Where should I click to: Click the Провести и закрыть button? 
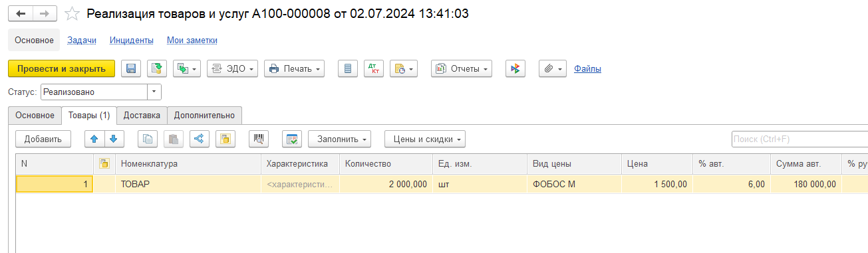(x=61, y=68)
